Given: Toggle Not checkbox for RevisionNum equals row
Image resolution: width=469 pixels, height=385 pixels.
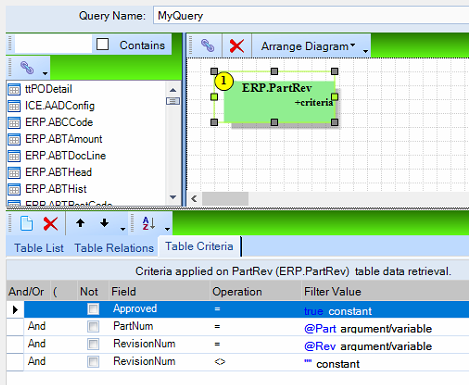Looking at the screenshot, I should (93, 344).
